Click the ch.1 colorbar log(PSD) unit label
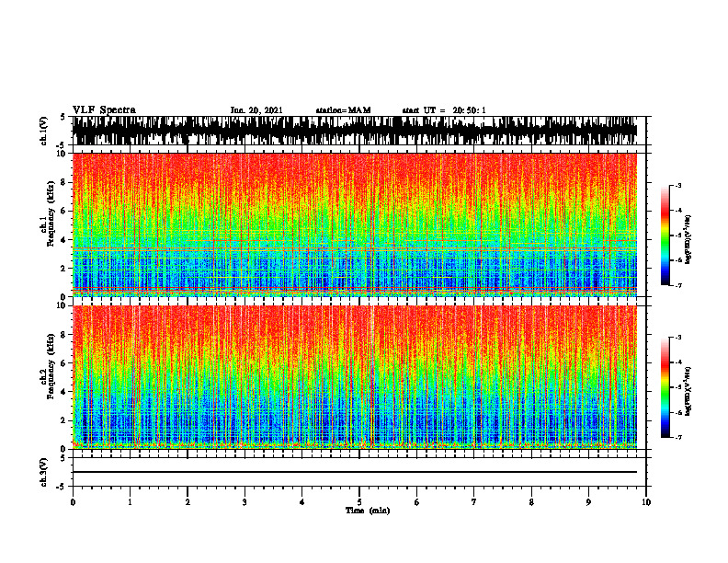728x563 pixels. [688, 240]
